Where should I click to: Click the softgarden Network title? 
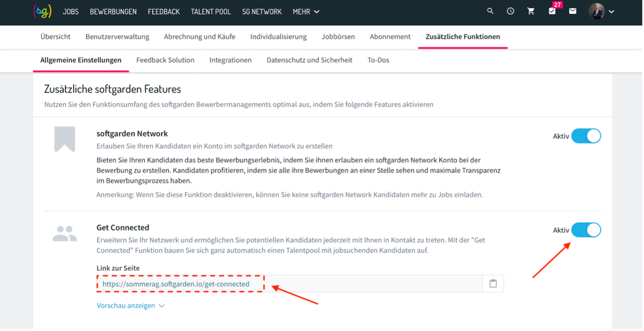[x=132, y=134]
